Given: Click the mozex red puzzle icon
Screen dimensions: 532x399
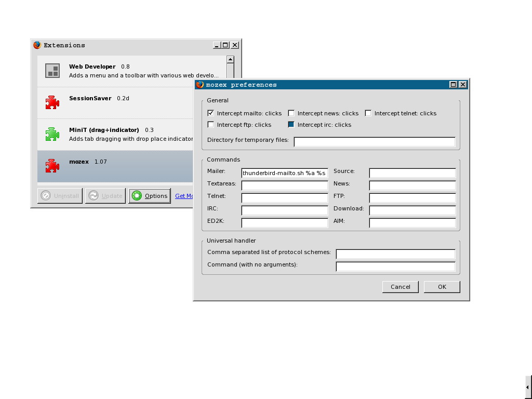Looking at the screenshot, I should coord(52,166).
